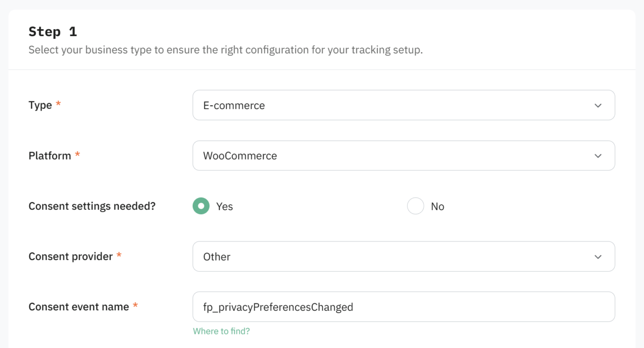
Task: Open the Type dropdown showing E-commerce
Action: [404, 105]
